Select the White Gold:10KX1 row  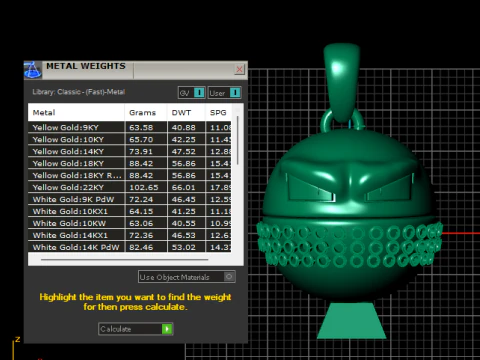[130, 211]
